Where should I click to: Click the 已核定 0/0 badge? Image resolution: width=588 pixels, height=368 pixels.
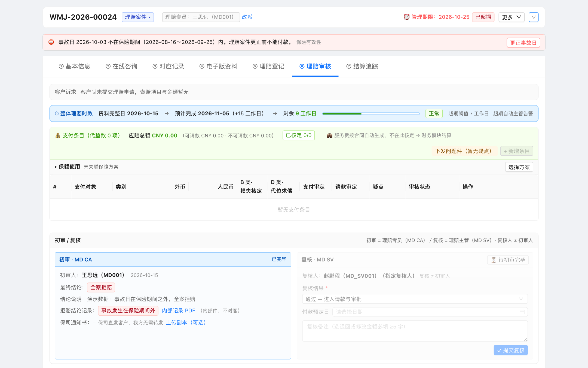coord(299,135)
